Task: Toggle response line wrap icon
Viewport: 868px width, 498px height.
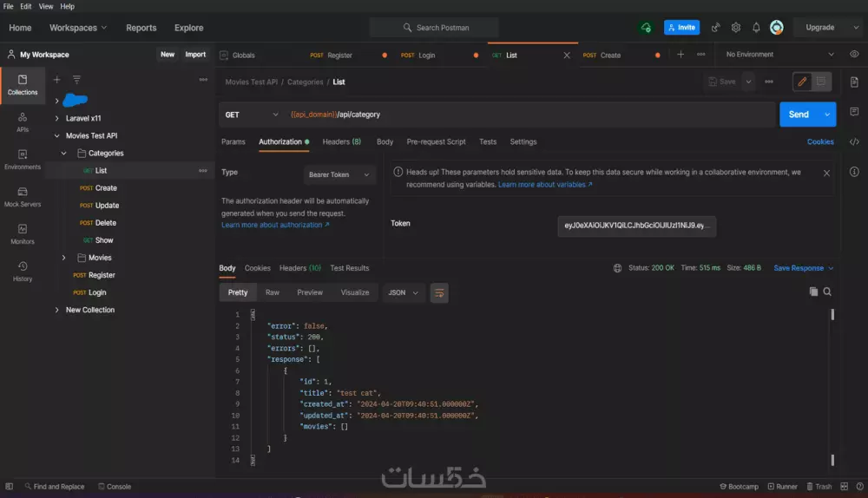Action: point(439,292)
